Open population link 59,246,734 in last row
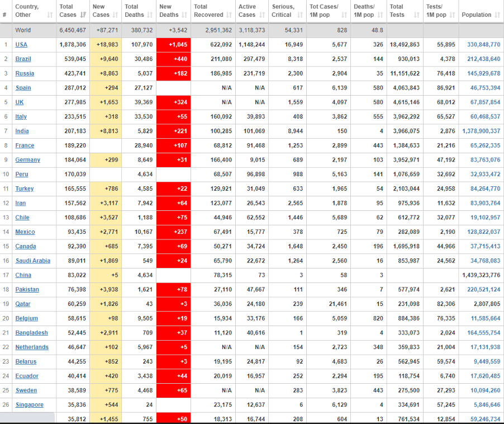 pyautogui.click(x=486, y=419)
